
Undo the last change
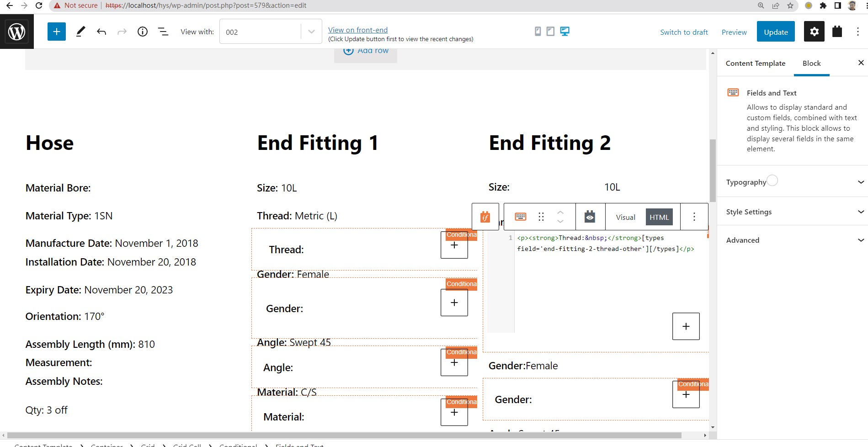[101, 32]
